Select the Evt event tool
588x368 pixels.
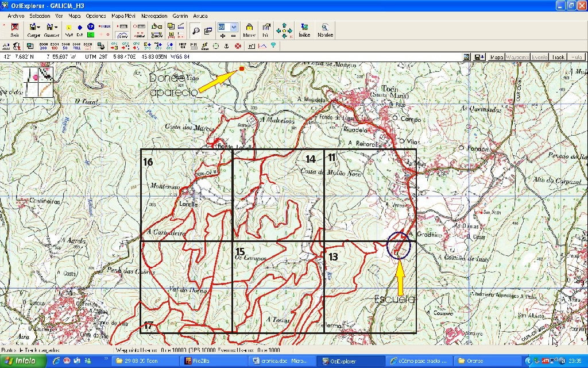click(79, 30)
